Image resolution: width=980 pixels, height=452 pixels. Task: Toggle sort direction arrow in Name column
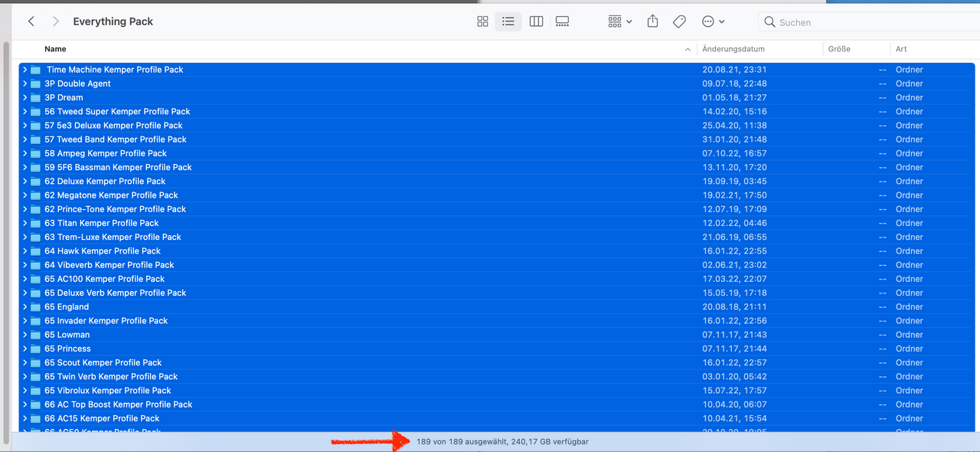click(688, 49)
